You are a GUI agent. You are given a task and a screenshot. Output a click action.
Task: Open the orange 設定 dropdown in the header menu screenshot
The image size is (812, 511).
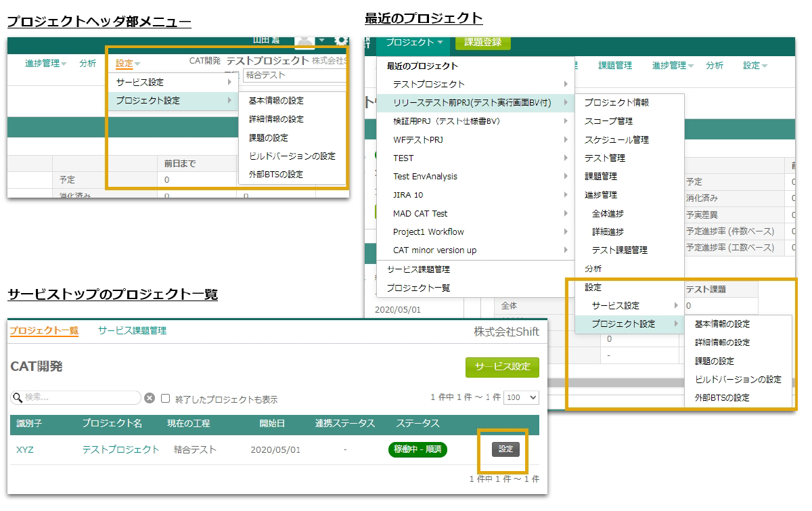(128, 64)
